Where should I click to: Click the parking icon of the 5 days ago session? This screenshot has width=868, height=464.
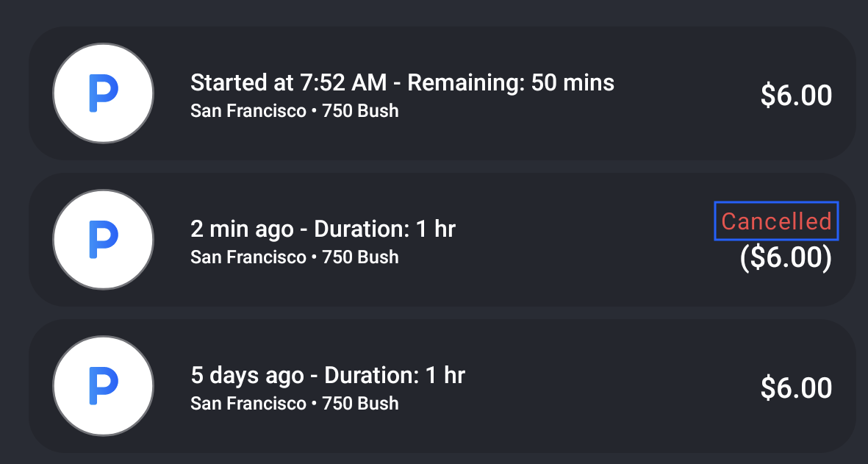tap(103, 385)
